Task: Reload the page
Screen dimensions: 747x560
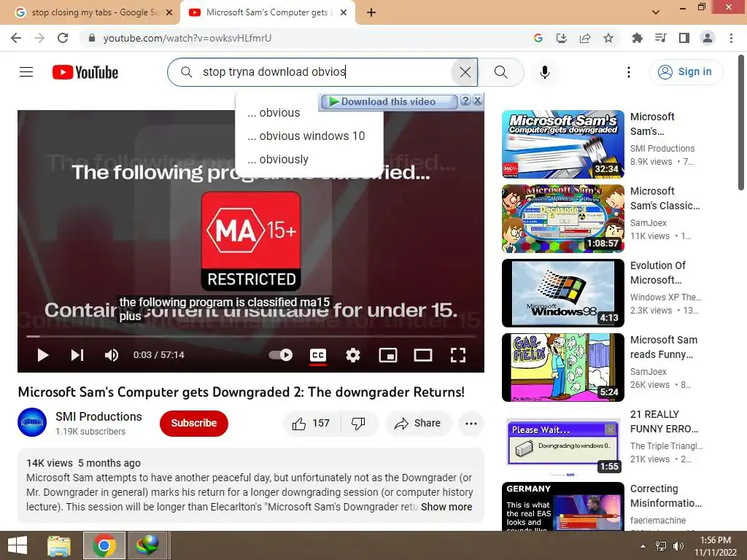Action: pyautogui.click(x=63, y=38)
